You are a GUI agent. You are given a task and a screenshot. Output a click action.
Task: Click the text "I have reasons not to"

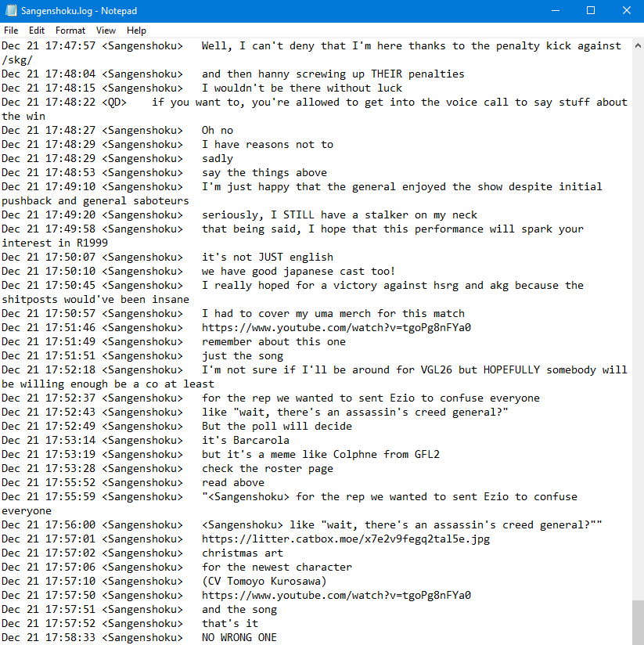(x=268, y=144)
